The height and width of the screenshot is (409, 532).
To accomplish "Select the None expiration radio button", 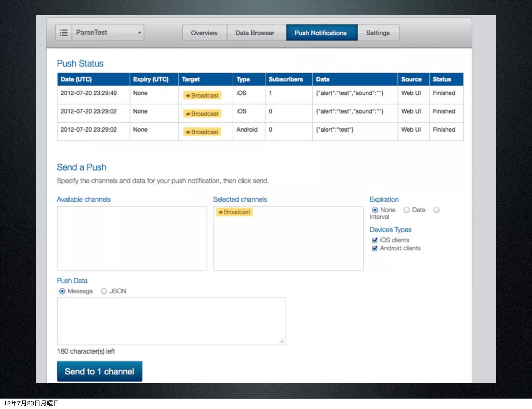I will [375, 210].
